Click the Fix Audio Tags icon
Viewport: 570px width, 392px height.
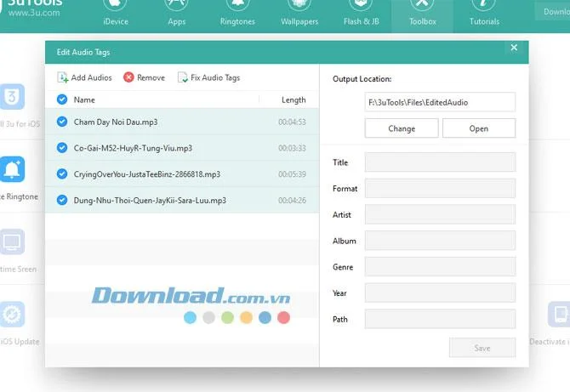coord(183,77)
